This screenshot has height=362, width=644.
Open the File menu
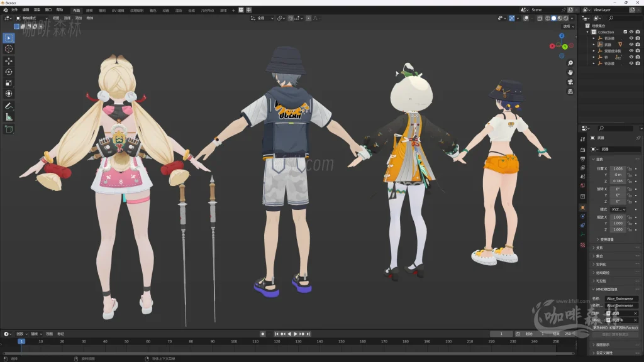click(14, 10)
